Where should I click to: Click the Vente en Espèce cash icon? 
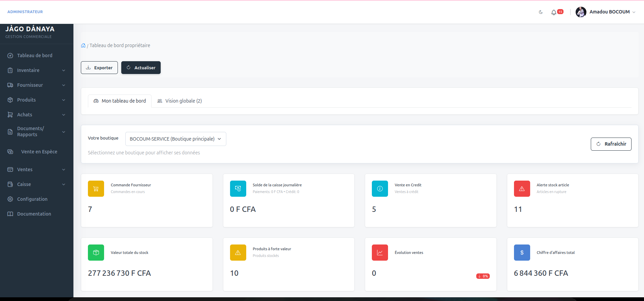(x=10, y=152)
